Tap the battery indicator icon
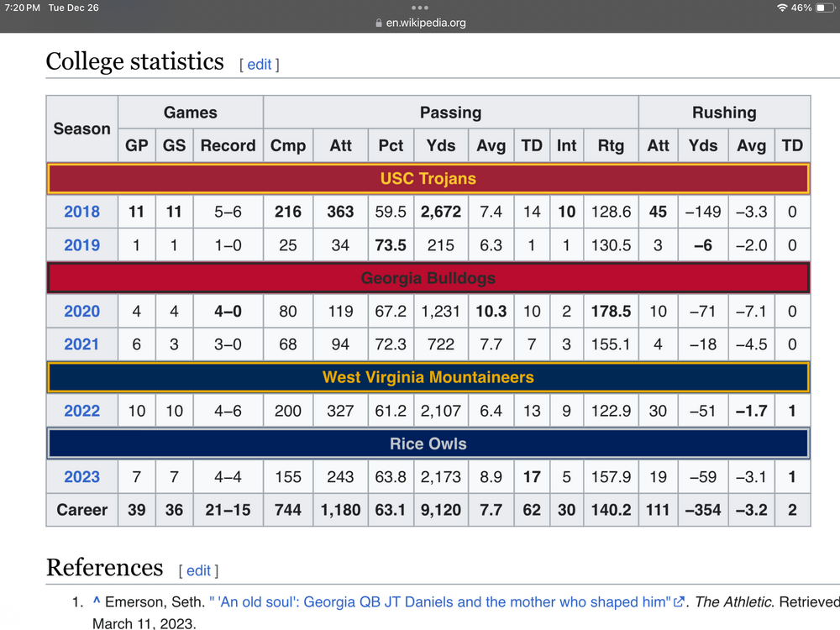840x630 pixels. pyautogui.click(x=823, y=8)
